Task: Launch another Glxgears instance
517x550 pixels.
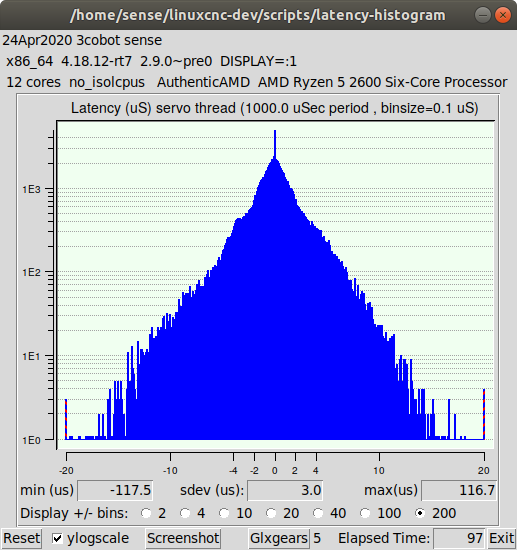Action: tap(279, 538)
